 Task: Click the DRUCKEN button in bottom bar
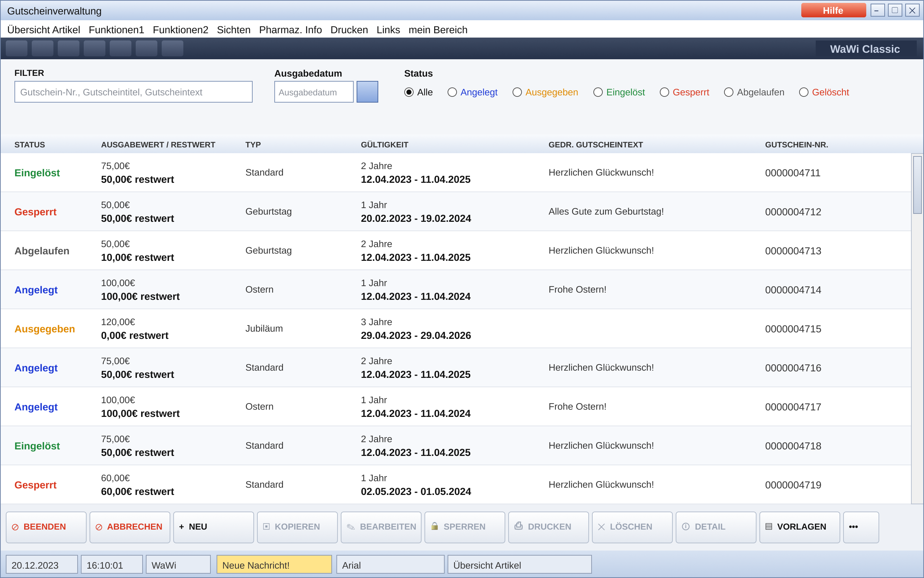coord(548,527)
